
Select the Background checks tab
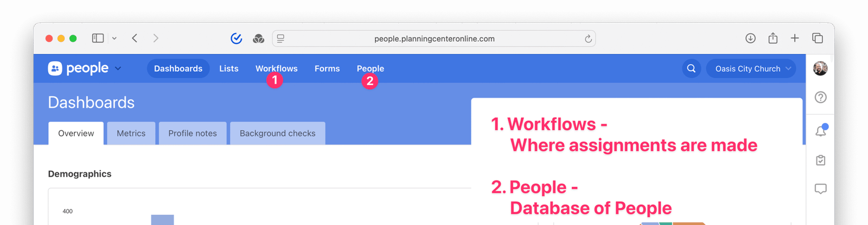[277, 133]
